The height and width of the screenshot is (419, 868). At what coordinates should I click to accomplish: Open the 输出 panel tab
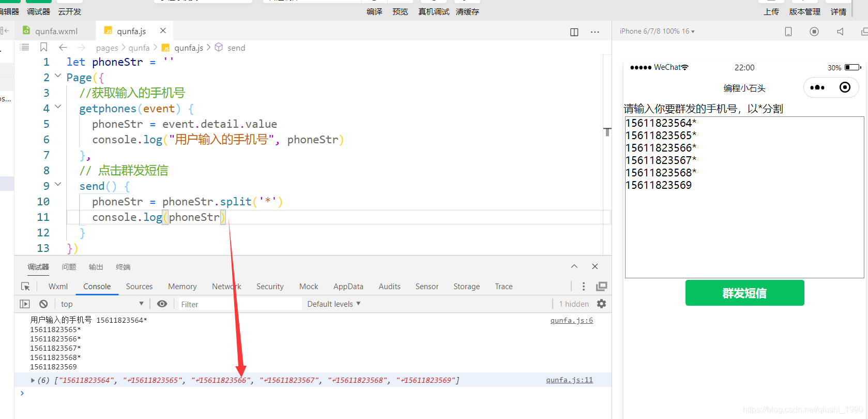point(96,267)
